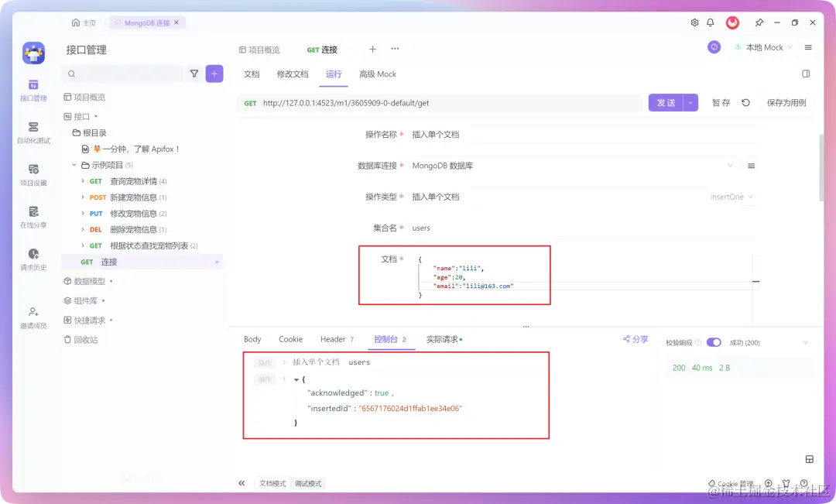Open the filter icon beside the search box

pyautogui.click(x=194, y=73)
